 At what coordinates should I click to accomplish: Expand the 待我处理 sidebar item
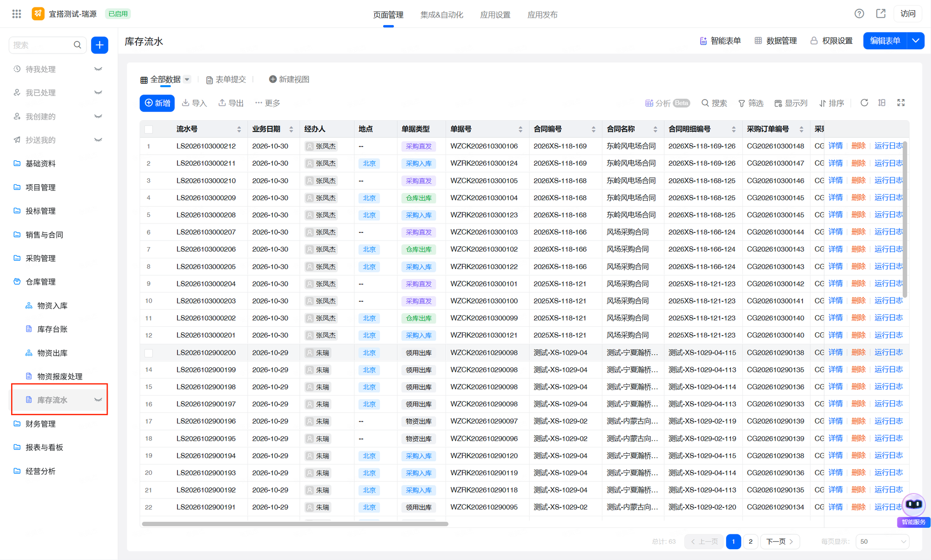click(98, 69)
